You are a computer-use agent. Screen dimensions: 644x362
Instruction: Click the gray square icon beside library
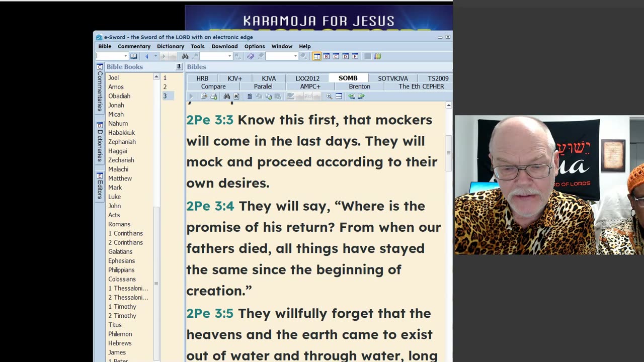point(368,56)
